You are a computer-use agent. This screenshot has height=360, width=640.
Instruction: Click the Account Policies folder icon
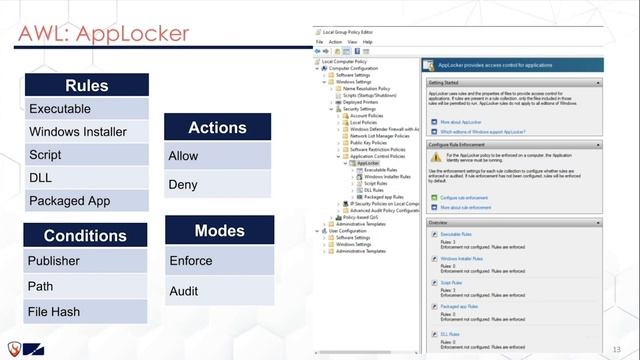coord(346,116)
